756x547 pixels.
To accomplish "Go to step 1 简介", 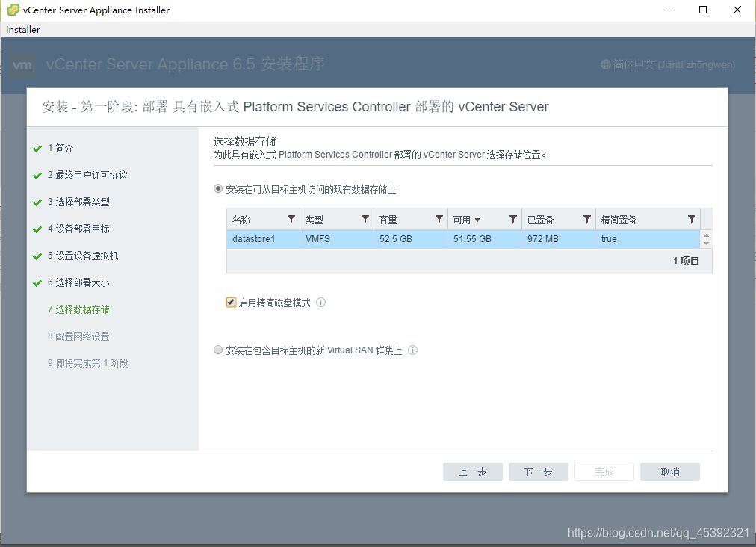I will pos(61,148).
